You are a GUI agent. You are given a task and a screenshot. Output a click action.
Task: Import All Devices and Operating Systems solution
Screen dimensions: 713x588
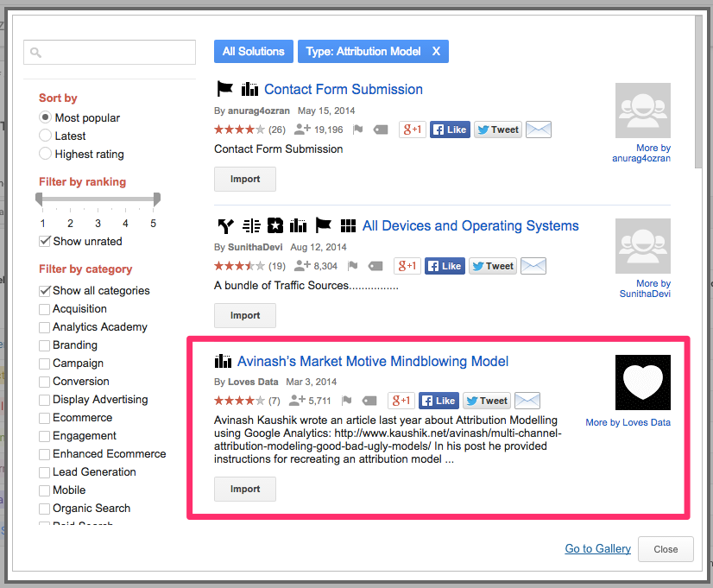click(x=245, y=316)
